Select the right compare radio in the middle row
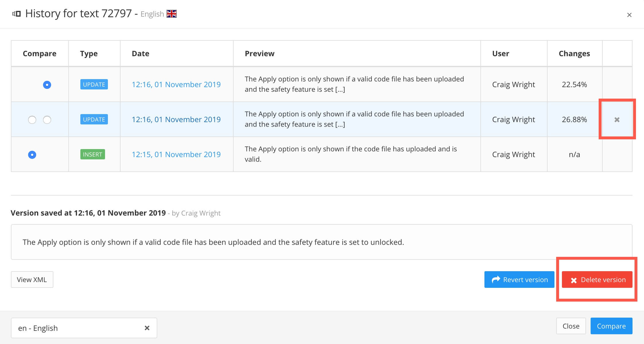 point(47,120)
